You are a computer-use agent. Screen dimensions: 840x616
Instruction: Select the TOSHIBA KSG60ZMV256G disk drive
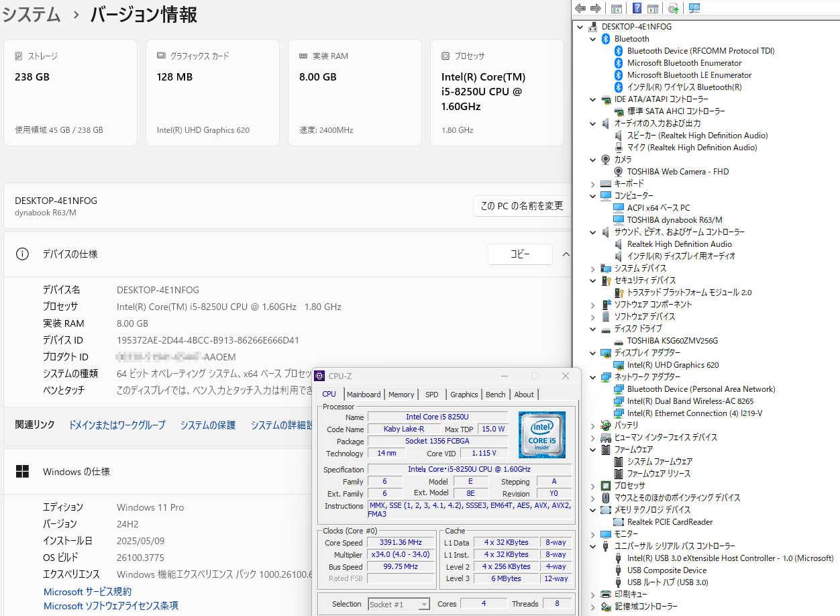coord(672,341)
